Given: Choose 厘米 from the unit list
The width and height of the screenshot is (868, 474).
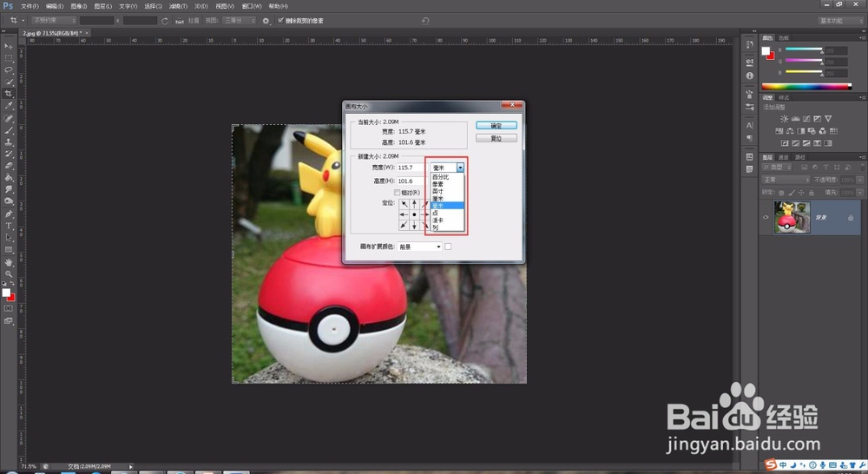Looking at the screenshot, I should click(447, 198).
